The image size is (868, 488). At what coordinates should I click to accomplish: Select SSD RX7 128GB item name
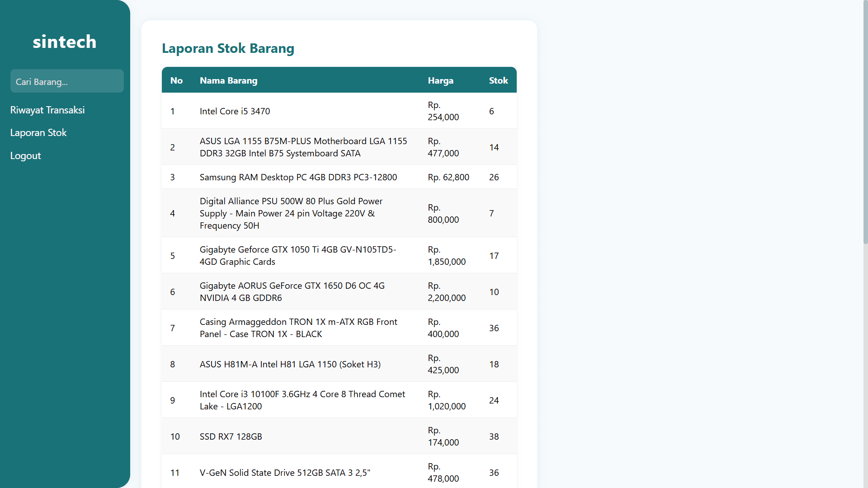pyautogui.click(x=231, y=436)
